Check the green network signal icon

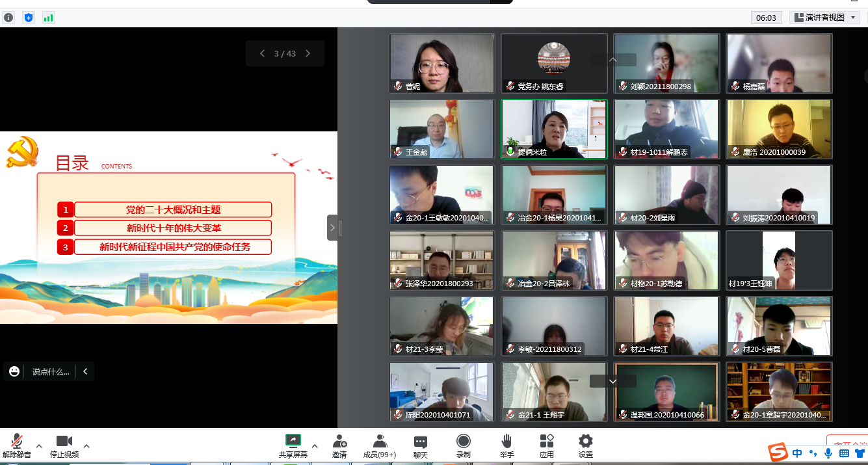tap(48, 18)
